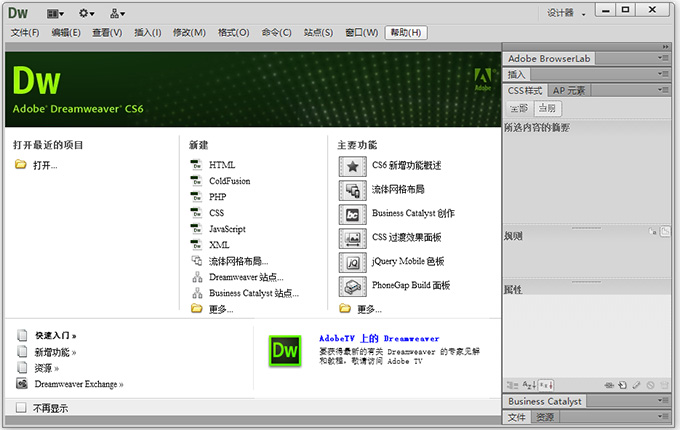Viewport: 680px width, 430px height.
Task: Click the edit rule pencil icon
Action: click(x=636, y=385)
